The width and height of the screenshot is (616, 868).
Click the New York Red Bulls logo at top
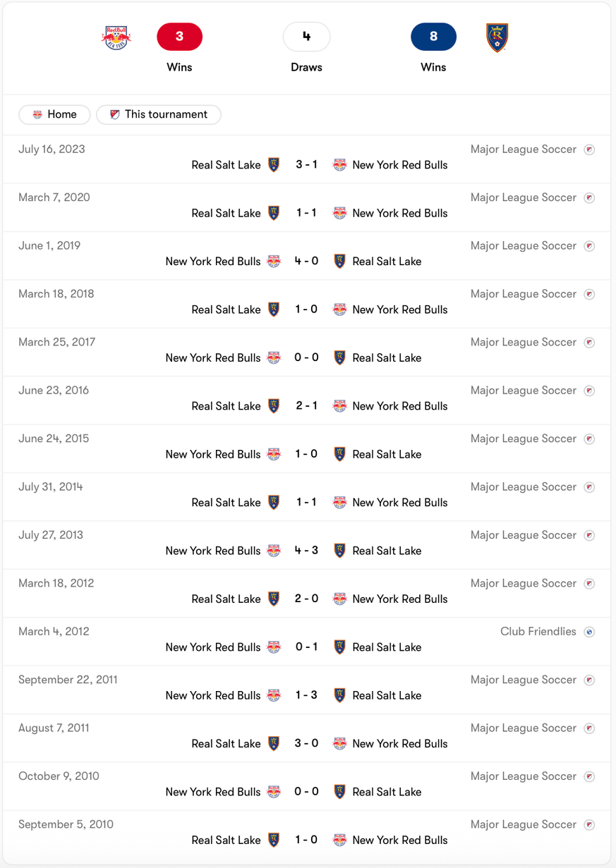116,37
